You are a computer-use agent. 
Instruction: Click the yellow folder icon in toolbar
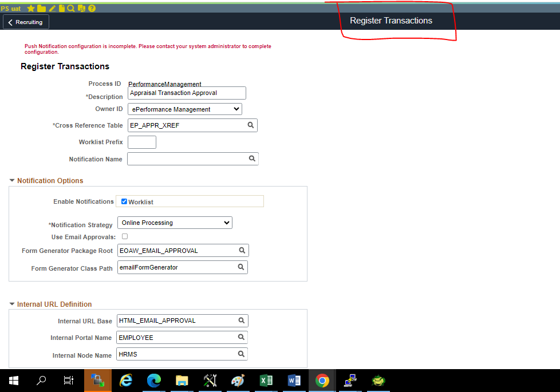(41, 8)
